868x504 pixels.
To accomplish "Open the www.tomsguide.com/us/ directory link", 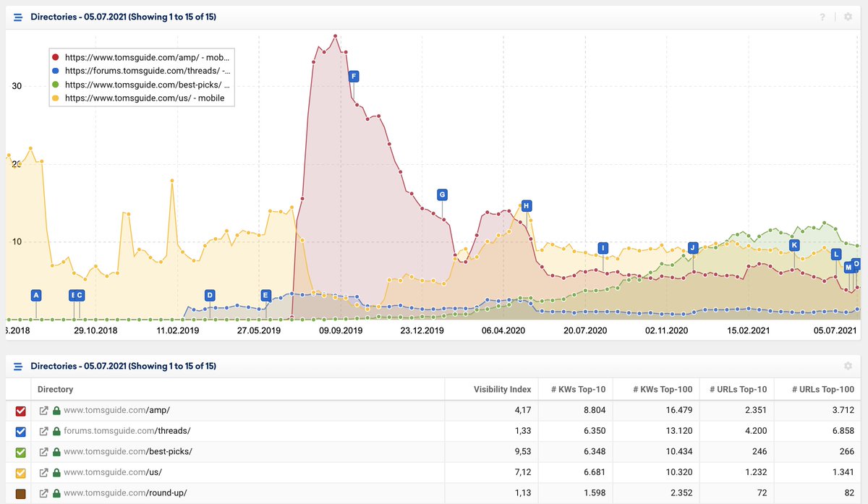I will click(112, 472).
